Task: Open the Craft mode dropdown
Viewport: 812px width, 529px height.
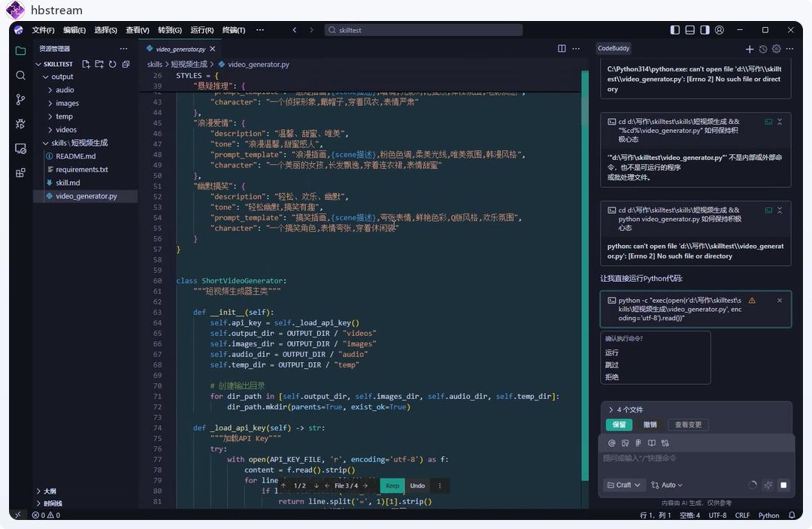Action: 624,485
